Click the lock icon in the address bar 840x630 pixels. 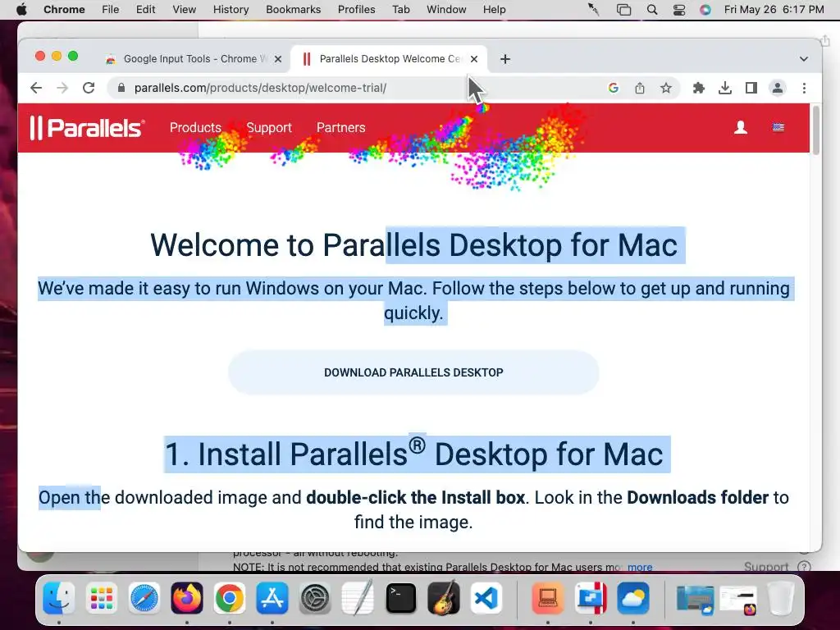click(121, 88)
